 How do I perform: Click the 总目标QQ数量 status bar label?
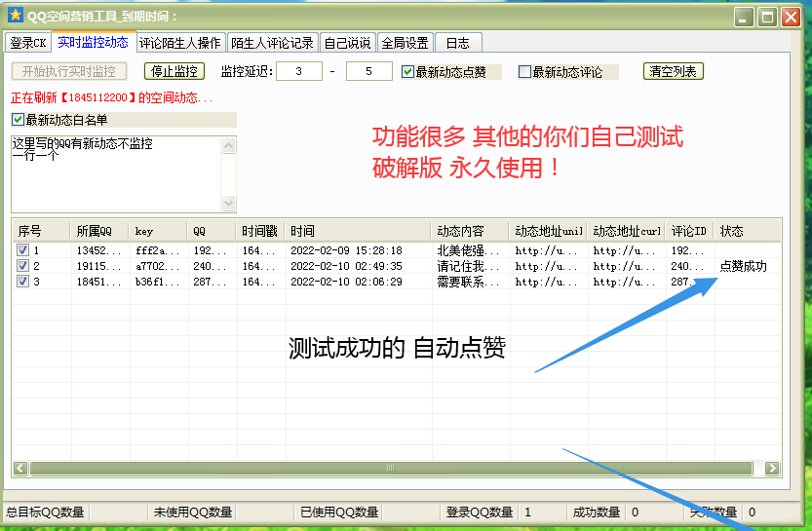pyautogui.click(x=45, y=512)
